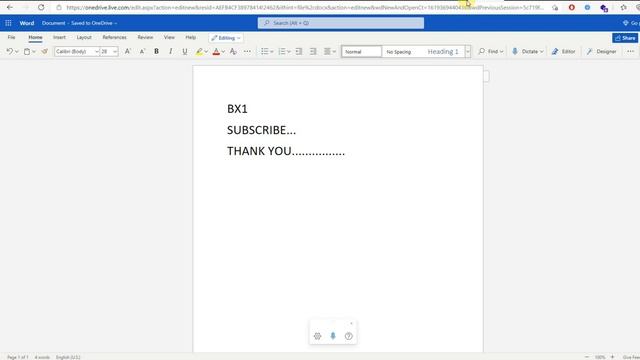Image resolution: width=640 pixels, height=360 pixels.
Task: Click the Clear Formatting icon
Action: 233,51
